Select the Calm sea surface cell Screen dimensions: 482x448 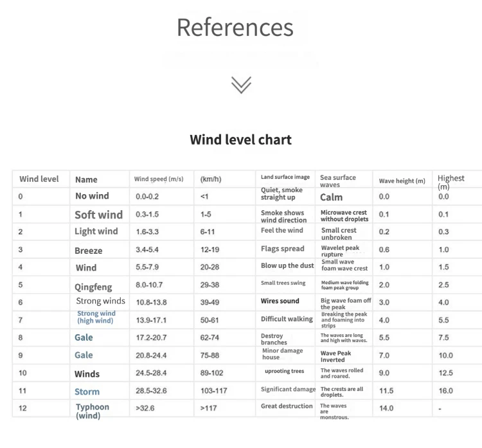[332, 197]
